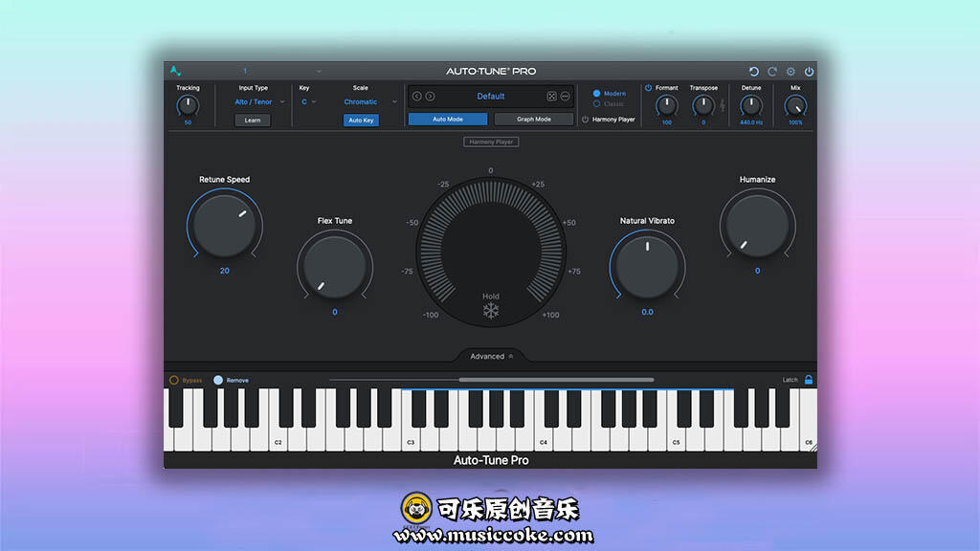
Task: Open preset more-options ellipsis icon
Action: point(565,97)
